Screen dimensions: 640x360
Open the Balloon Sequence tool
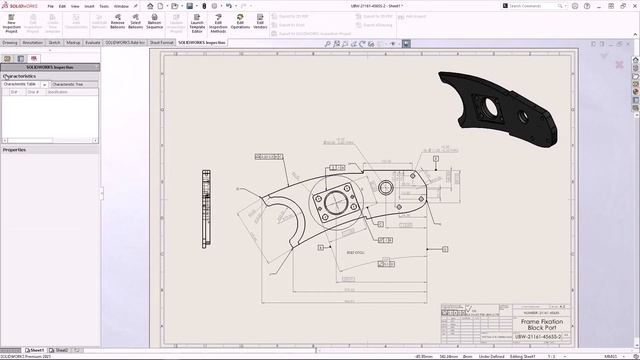click(x=154, y=21)
